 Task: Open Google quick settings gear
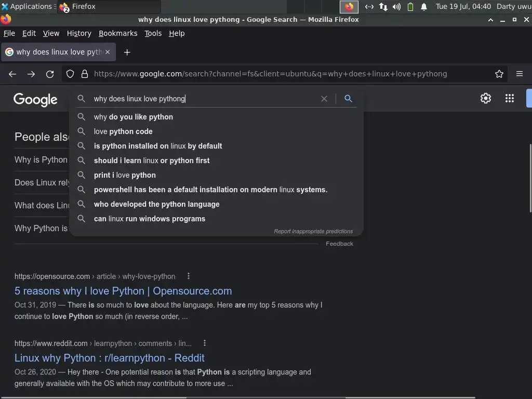coord(486,98)
